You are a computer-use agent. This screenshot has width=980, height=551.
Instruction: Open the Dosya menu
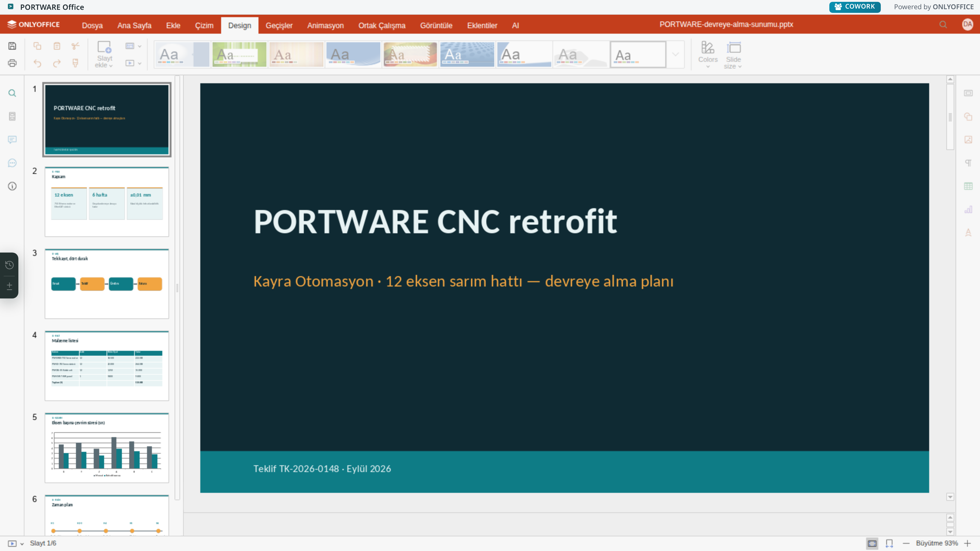[x=92, y=25]
